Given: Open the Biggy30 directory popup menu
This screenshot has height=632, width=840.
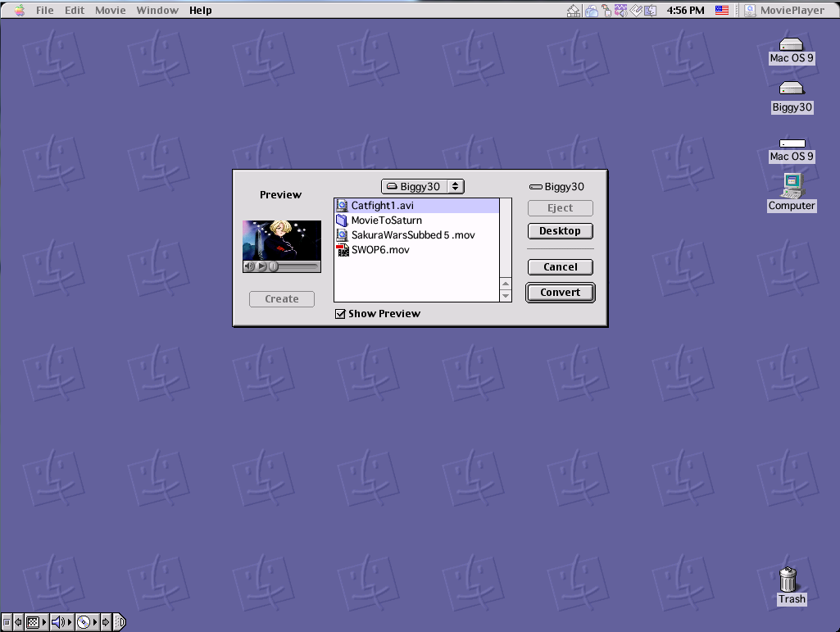Looking at the screenshot, I should coord(422,186).
